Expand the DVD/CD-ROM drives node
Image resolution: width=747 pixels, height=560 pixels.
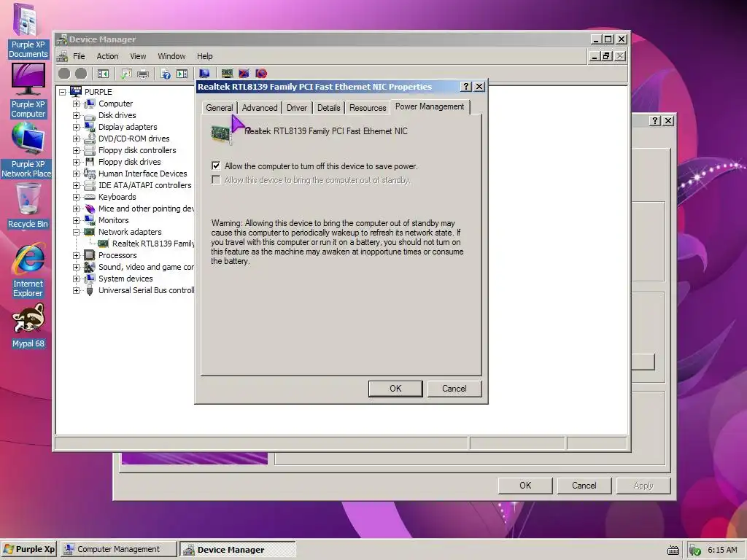[x=76, y=139]
